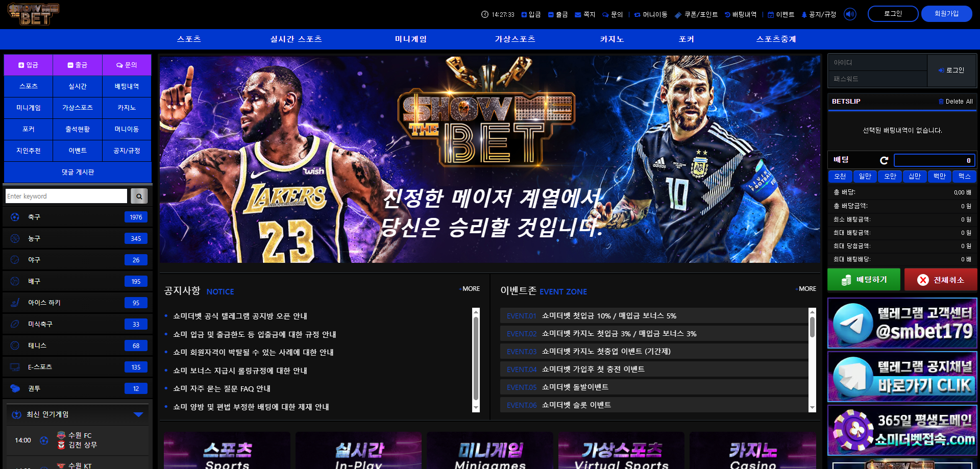980x469 pixels.
Task: Click the 로그인 button in the header
Action: pyautogui.click(x=893, y=14)
